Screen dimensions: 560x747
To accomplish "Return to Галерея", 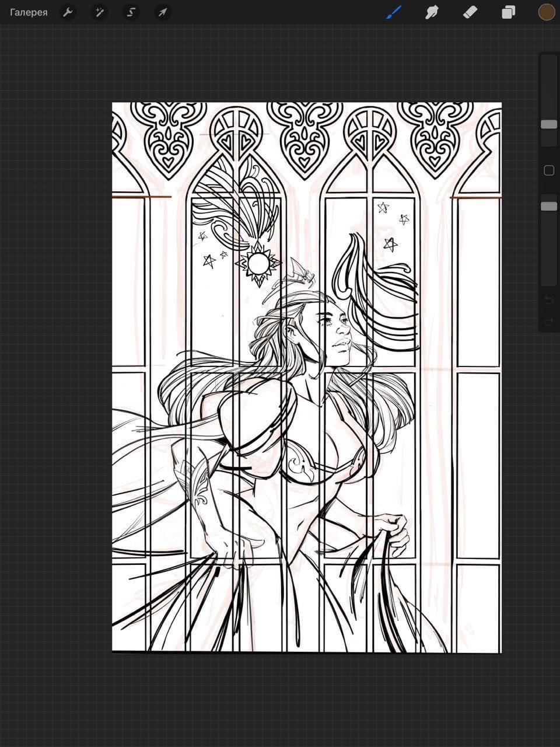I will click(29, 12).
